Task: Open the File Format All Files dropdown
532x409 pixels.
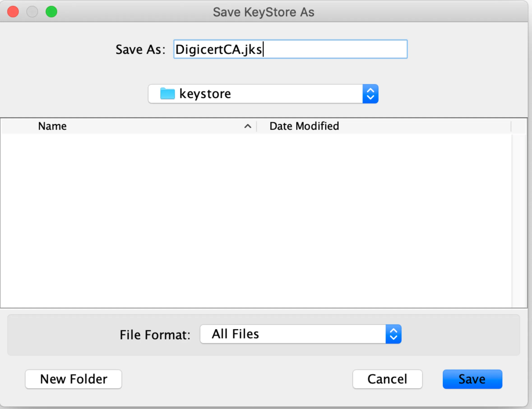Action: tap(301, 334)
